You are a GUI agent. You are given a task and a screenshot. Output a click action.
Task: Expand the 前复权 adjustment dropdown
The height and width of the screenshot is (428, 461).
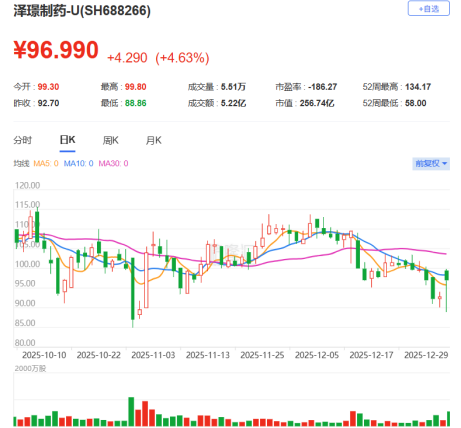click(x=431, y=164)
